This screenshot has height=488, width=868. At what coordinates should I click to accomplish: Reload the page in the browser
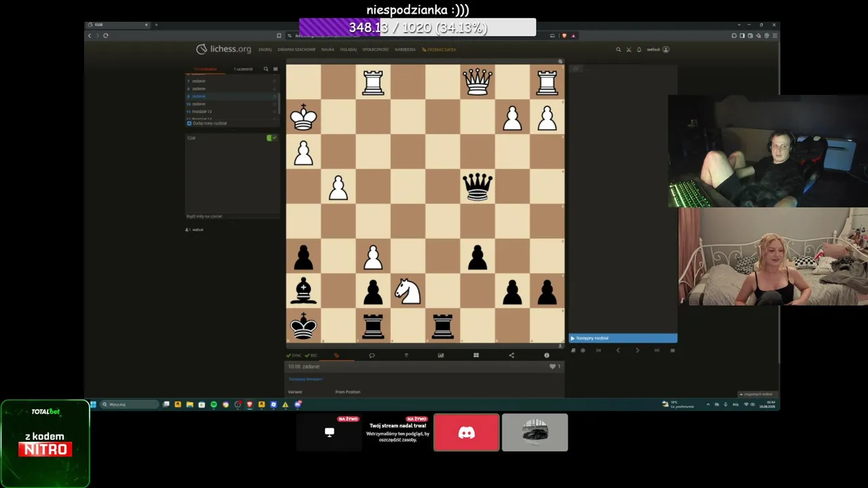click(106, 35)
